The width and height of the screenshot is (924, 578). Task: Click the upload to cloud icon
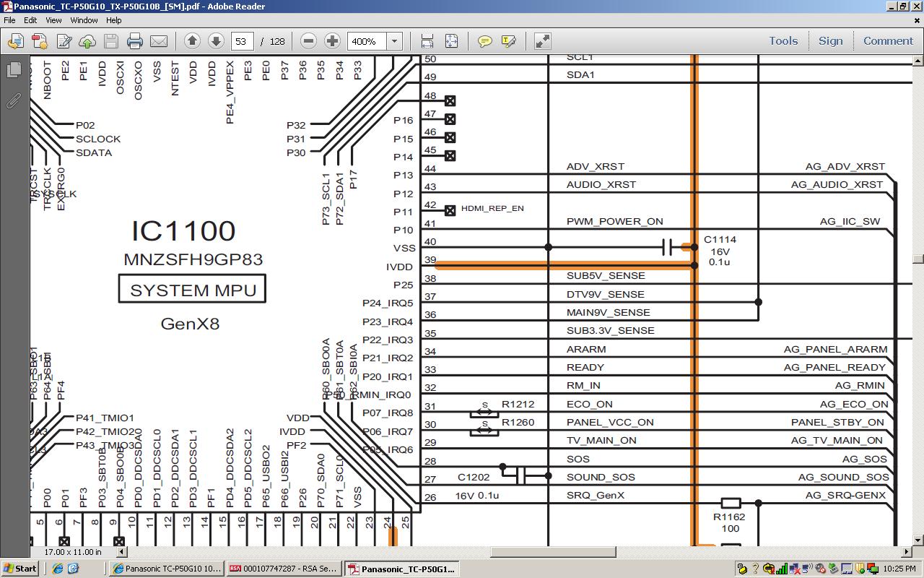click(87, 41)
